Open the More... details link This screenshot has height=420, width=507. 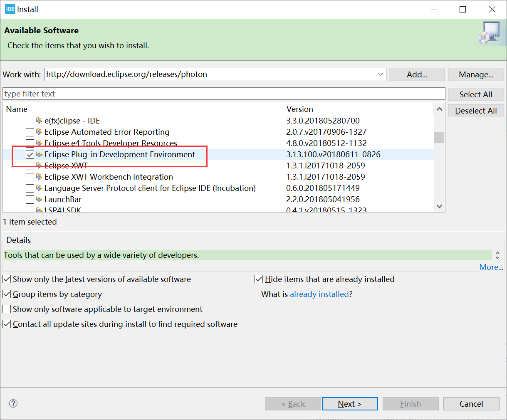pyautogui.click(x=491, y=267)
